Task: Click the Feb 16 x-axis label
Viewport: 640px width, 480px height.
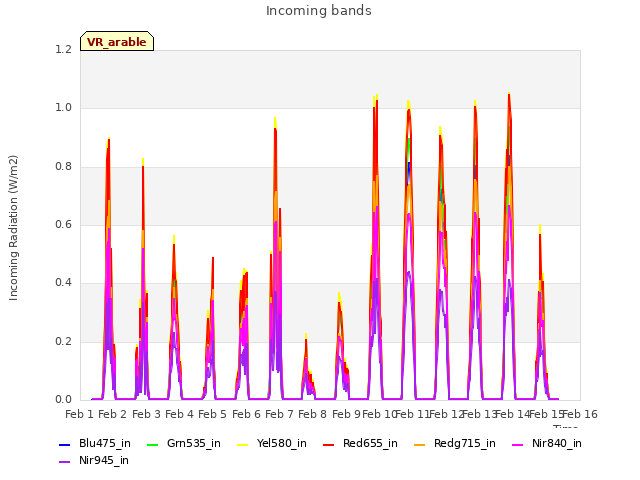Action: (580, 414)
